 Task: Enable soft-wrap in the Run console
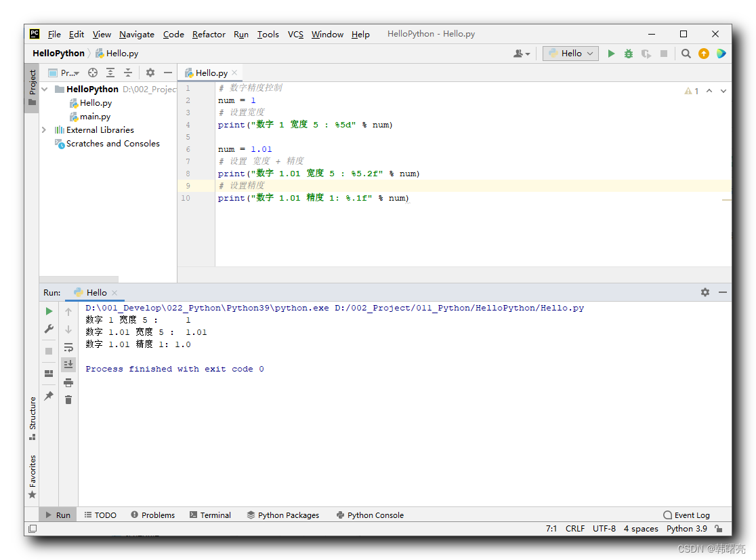coord(68,346)
